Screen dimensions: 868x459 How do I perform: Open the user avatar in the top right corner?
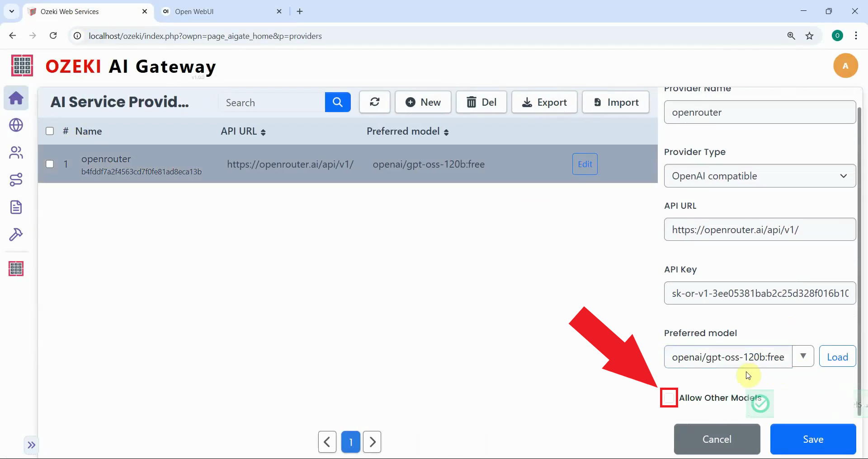point(845,66)
